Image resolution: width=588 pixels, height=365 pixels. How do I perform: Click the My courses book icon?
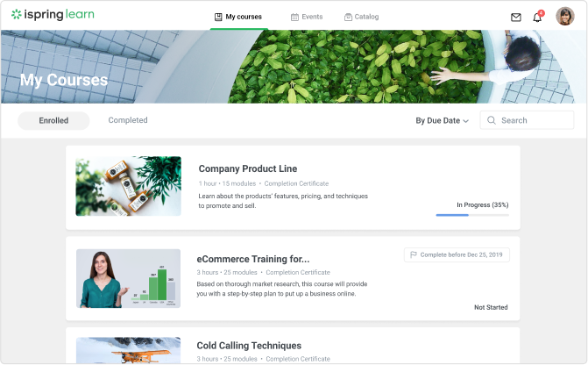218,17
